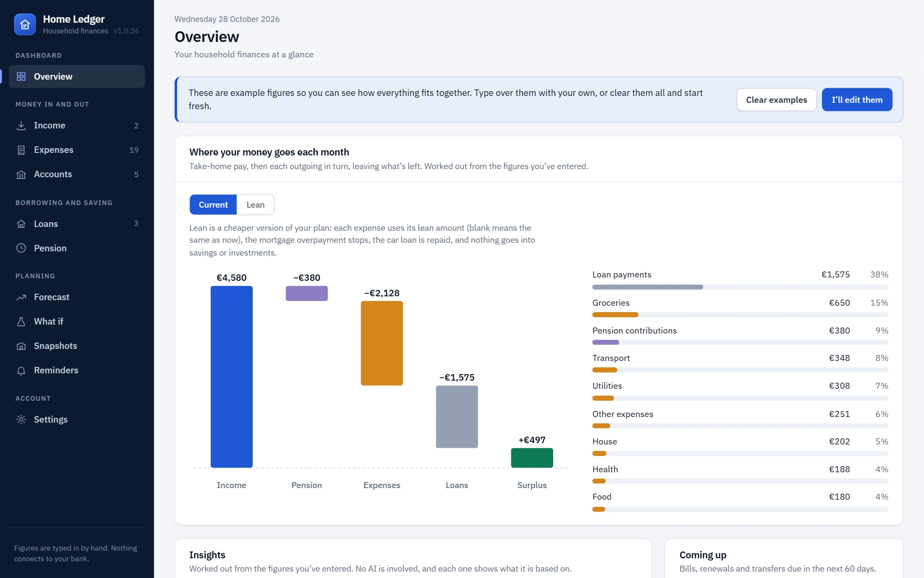Click the green Surplus bar
This screenshot has height=578, width=924.
[532, 458]
